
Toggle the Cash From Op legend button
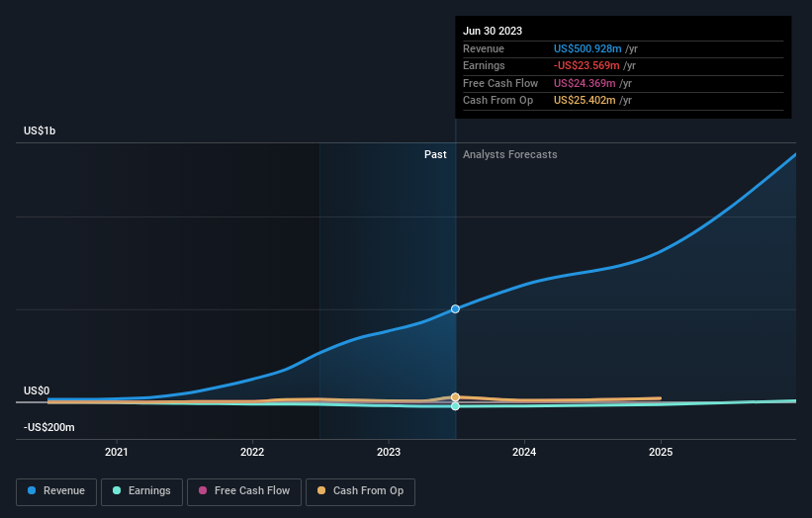(360, 491)
